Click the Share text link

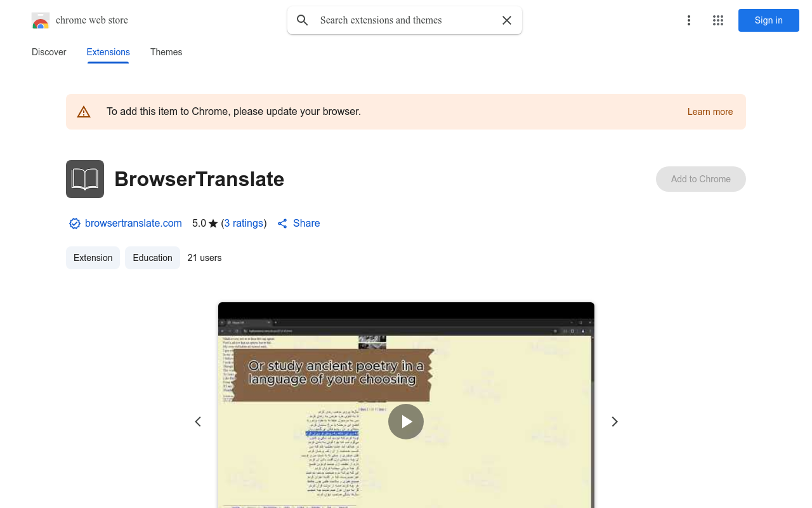[306, 224]
